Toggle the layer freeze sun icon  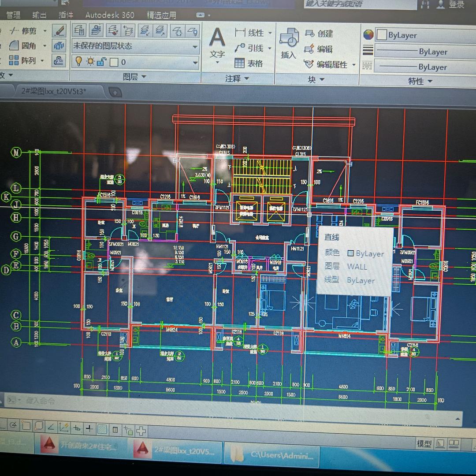(x=90, y=62)
